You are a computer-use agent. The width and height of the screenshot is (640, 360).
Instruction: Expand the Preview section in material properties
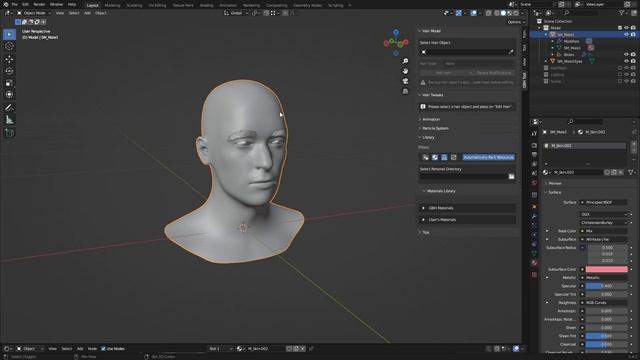click(x=555, y=183)
